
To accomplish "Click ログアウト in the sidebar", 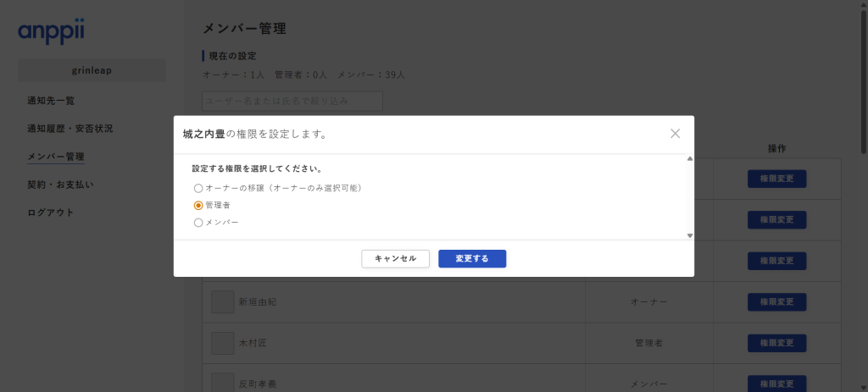I will pos(51,213).
